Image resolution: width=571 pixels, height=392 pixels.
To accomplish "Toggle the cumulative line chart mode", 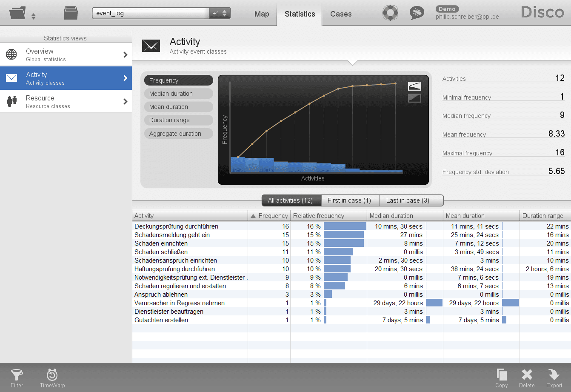I will click(x=414, y=86).
